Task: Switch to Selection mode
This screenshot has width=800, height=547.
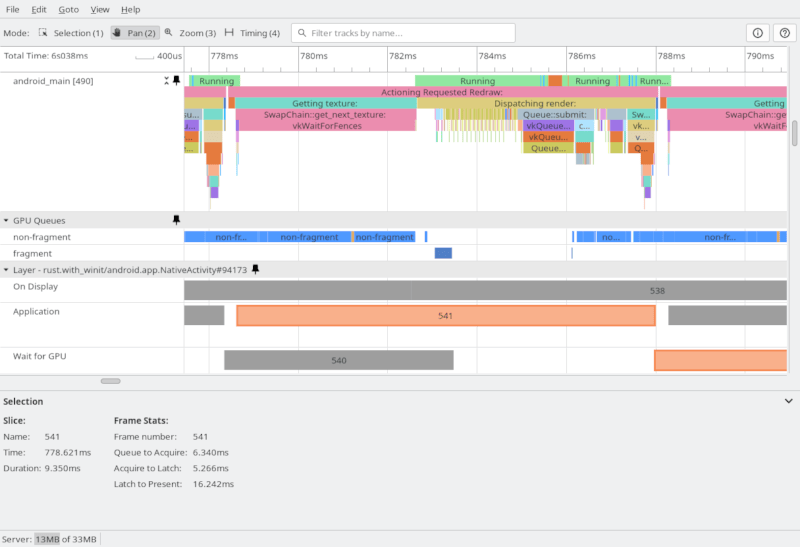Action: (71, 33)
